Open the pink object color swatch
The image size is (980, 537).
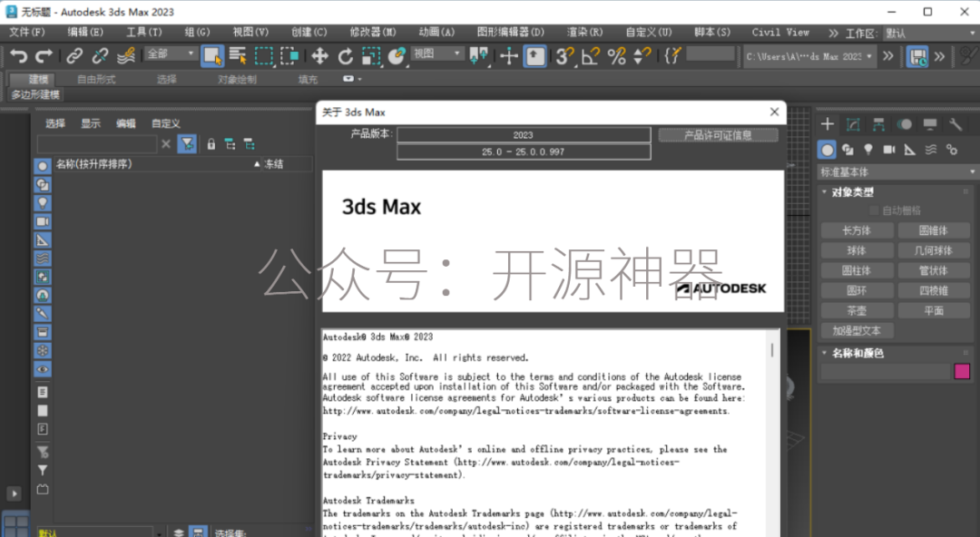(962, 371)
